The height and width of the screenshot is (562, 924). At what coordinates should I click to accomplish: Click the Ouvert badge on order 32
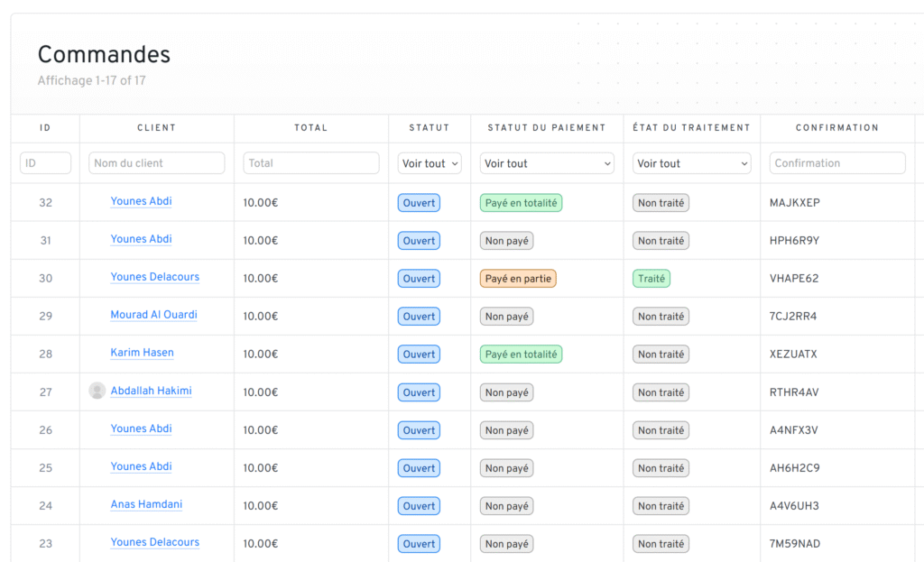[x=419, y=203]
